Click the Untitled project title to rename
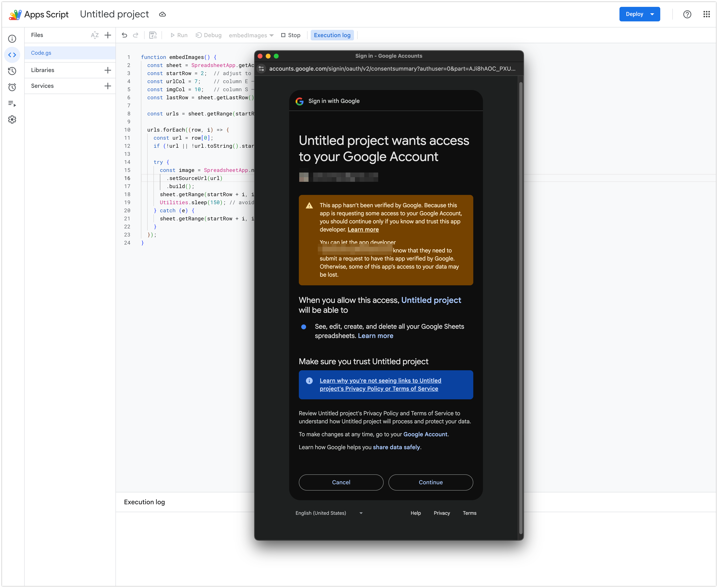Image resolution: width=718 pixels, height=588 pixels. coord(114,14)
